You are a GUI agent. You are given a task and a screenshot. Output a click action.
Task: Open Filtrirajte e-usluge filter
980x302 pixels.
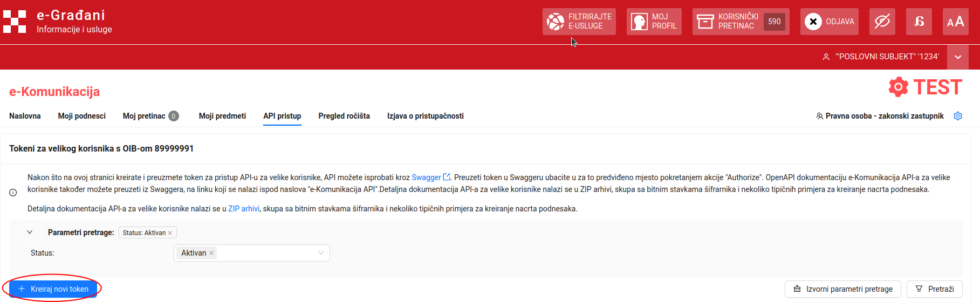pyautogui.click(x=579, y=22)
